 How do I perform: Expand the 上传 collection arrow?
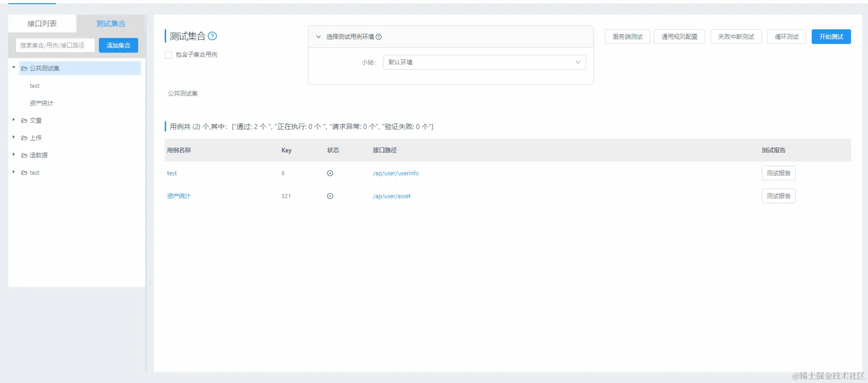[14, 137]
